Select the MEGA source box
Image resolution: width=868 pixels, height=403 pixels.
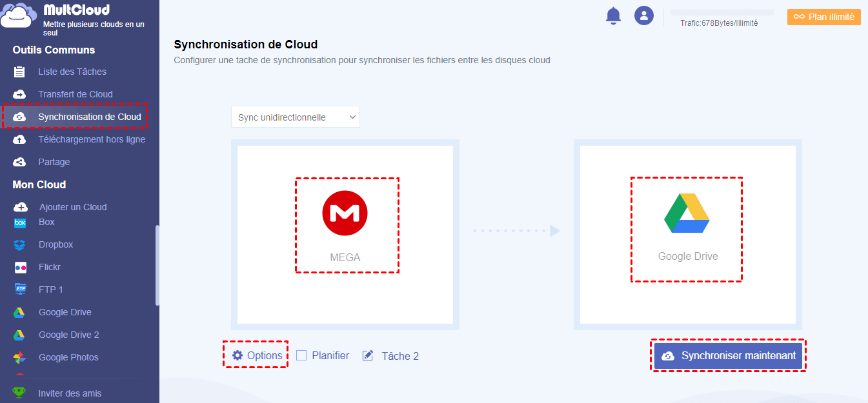click(x=345, y=235)
